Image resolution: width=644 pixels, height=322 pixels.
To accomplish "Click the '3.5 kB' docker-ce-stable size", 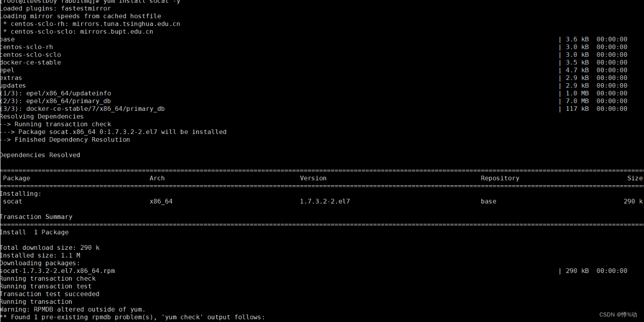I will [577, 62].
